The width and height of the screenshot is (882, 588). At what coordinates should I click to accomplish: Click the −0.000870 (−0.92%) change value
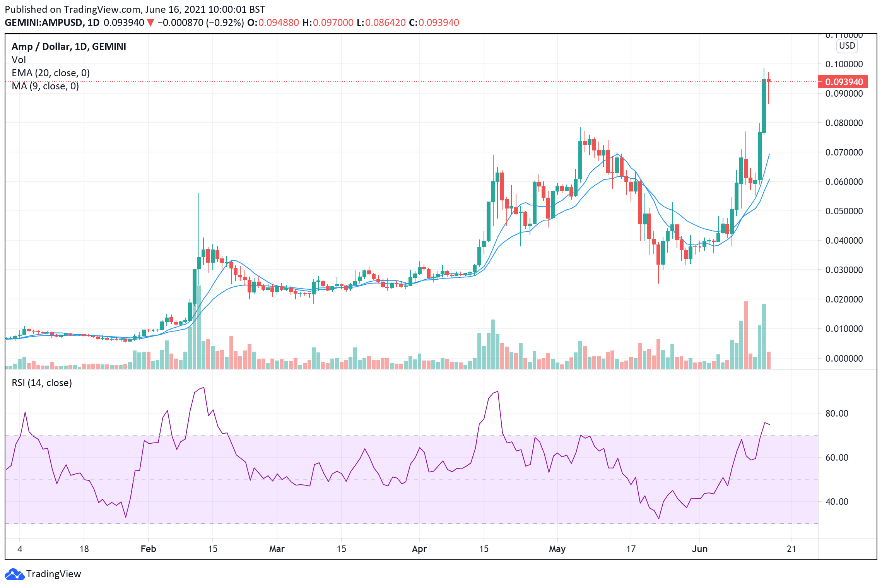pos(200,22)
